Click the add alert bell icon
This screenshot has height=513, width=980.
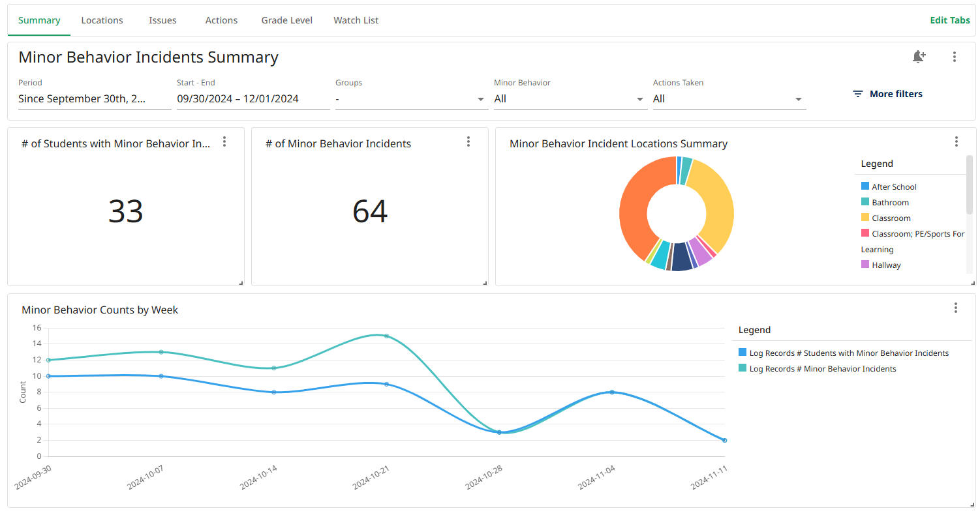919,57
